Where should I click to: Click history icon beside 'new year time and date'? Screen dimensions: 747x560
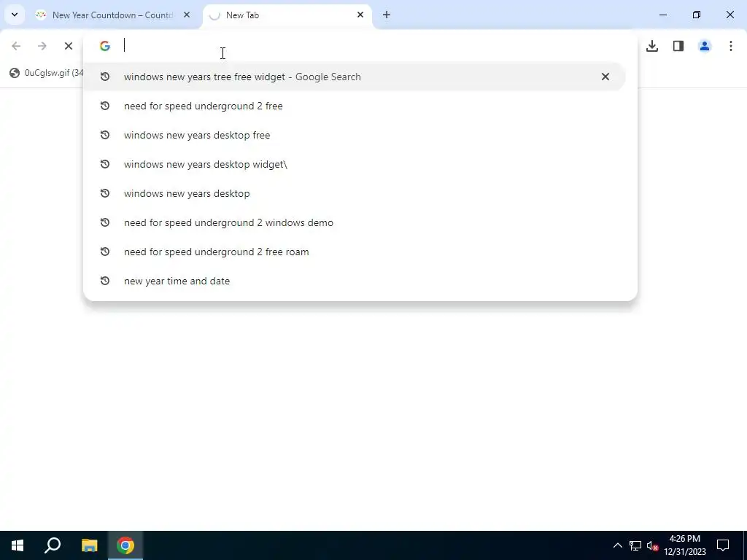(105, 281)
